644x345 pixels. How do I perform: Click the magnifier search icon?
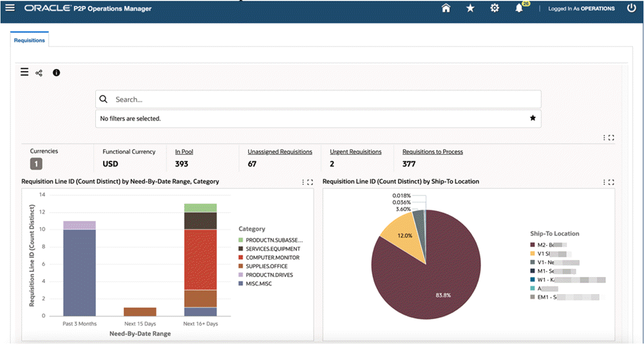tap(104, 99)
